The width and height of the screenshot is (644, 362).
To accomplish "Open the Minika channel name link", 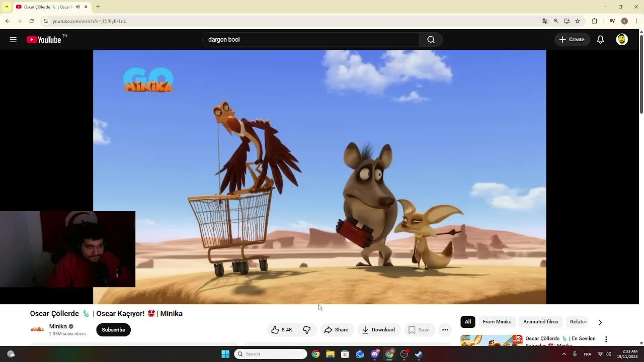I will click(58, 326).
